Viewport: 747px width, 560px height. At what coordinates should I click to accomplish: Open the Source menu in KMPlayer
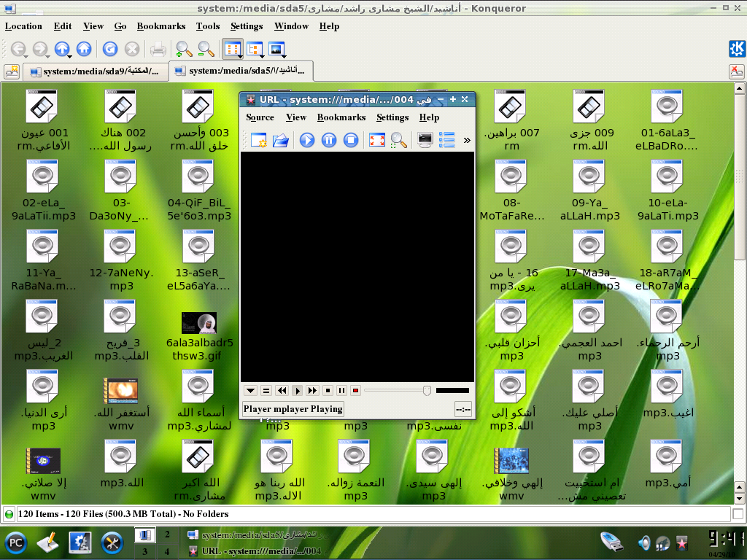pos(260,117)
